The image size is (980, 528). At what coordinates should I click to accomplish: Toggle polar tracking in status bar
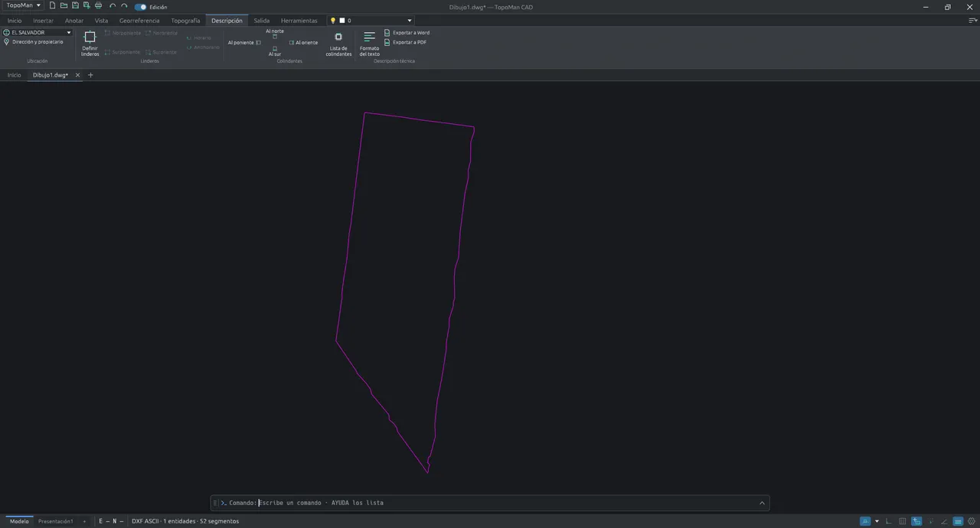click(x=944, y=521)
